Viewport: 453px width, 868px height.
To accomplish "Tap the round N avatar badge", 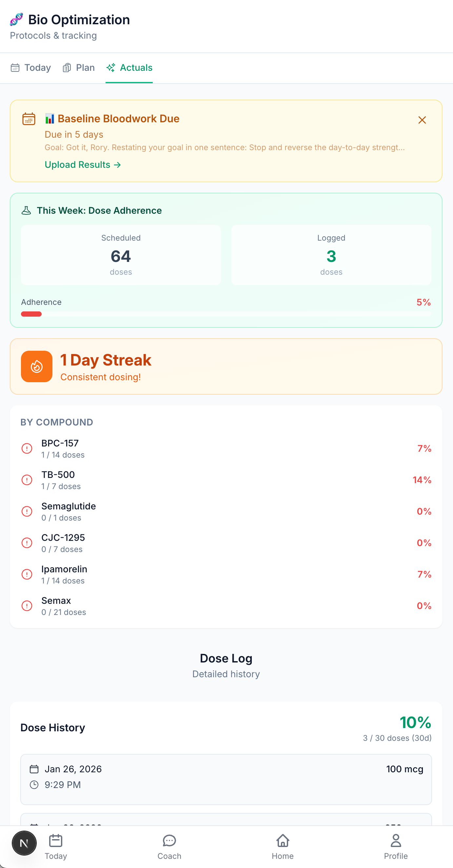I will pos(24,843).
